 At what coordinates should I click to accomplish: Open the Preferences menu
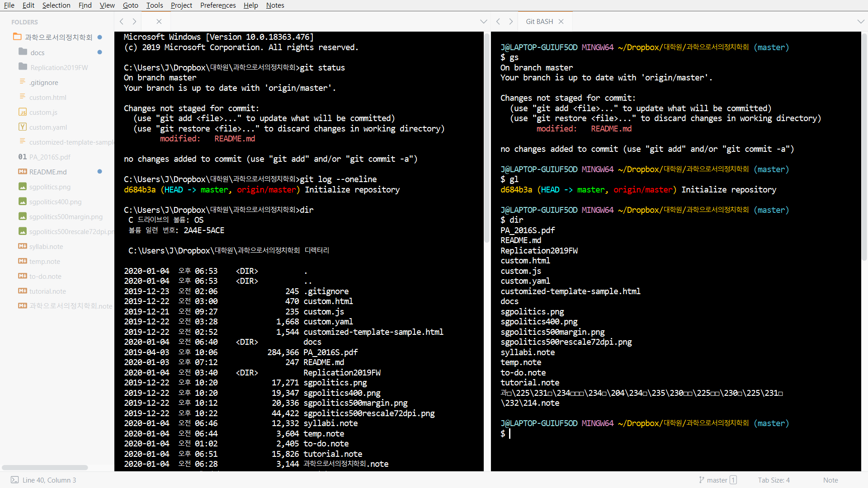pyautogui.click(x=218, y=5)
